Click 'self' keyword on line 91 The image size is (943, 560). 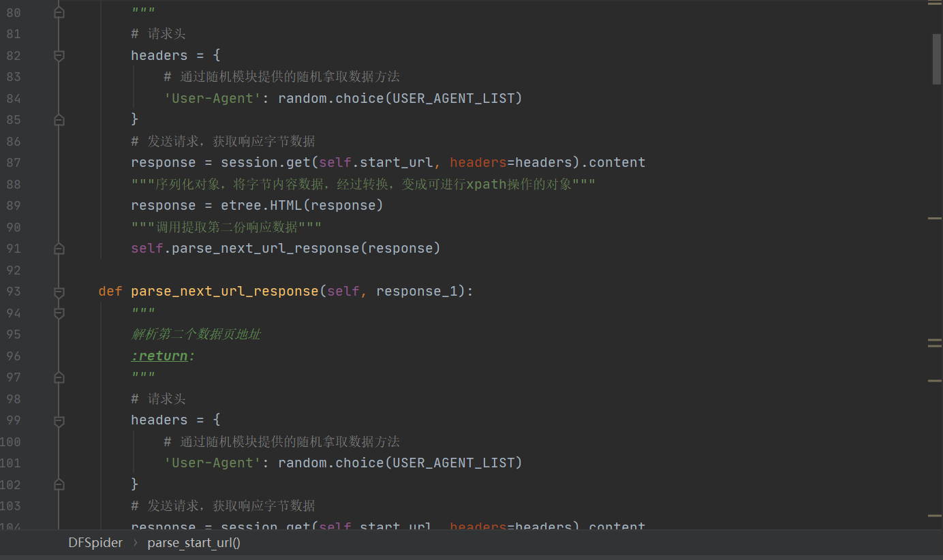coord(148,248)
